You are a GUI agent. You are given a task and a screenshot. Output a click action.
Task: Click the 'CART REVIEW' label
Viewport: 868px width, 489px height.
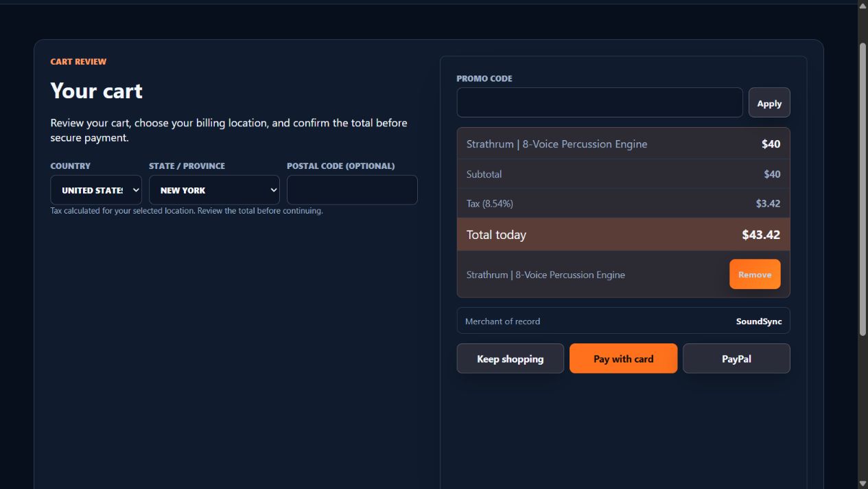pos(78,62)
